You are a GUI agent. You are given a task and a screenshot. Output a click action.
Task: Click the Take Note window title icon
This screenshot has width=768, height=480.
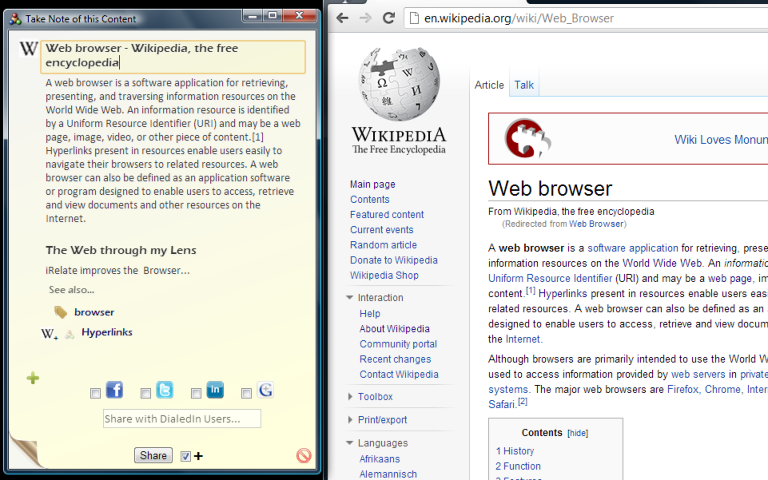(x=15, y=19)
